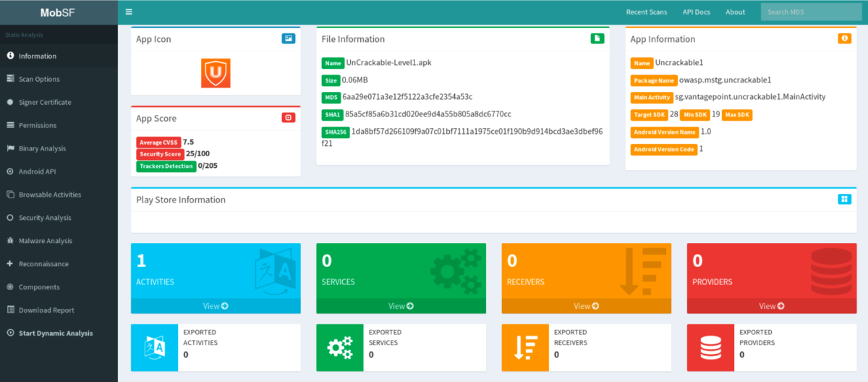
Task: Click the Target SDK orange label
Action: pos(649,114)
